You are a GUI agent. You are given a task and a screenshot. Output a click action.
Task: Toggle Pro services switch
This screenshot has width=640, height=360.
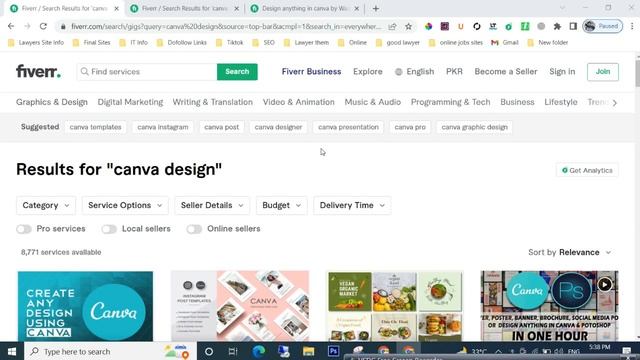click(24, 229)
